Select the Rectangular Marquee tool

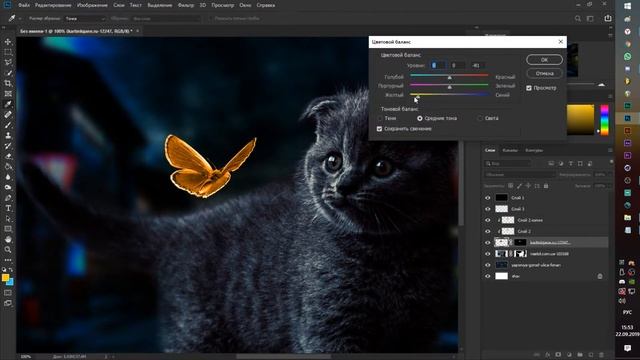click(x=8, y=52)
